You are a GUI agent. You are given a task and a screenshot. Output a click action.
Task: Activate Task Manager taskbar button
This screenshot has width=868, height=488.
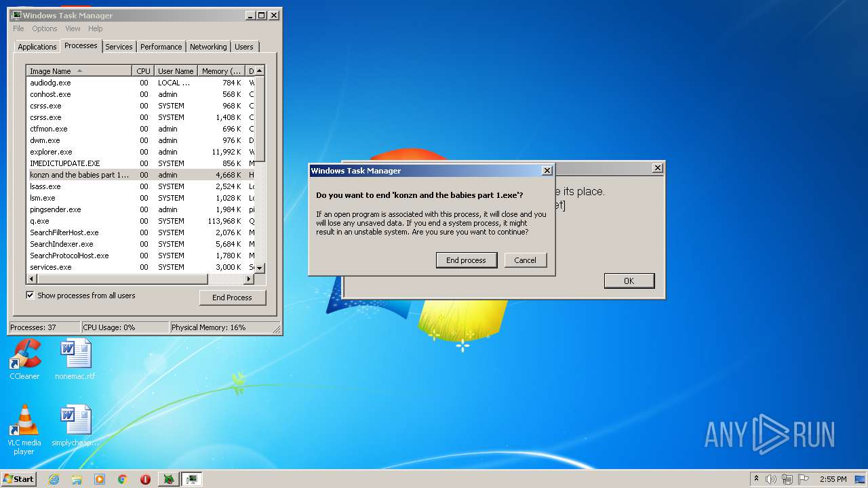[x=192, y=479]
